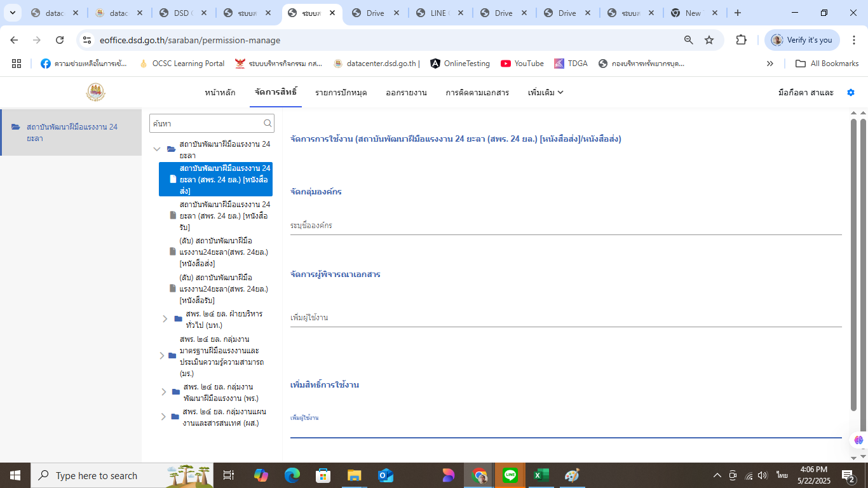The height and width of the screenshot is (488, 868).
Task: Expand the กลุ่มงานพัฒนาฝีมือแรงงาน (พร.) node
Action: 163,392
